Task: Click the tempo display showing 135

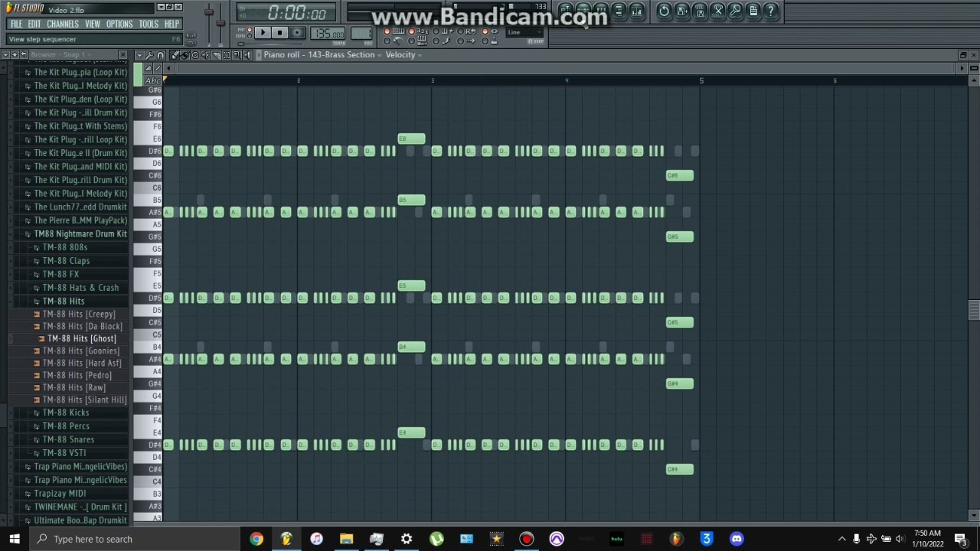Action: pos(328,33)
